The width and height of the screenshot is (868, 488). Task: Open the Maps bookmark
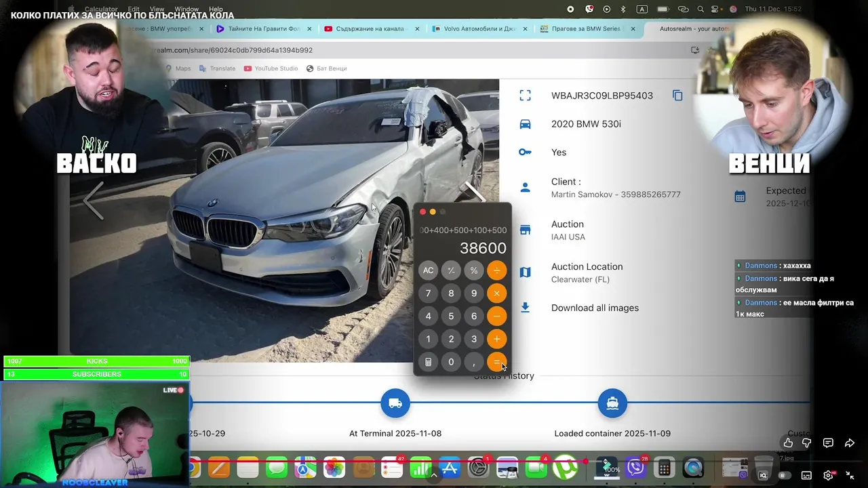click(x=178, y=68)
